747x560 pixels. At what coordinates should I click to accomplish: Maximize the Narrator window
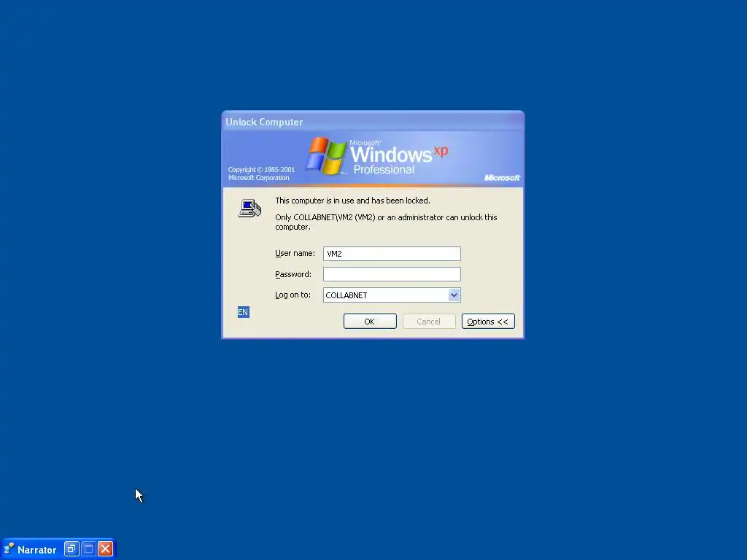88,549
